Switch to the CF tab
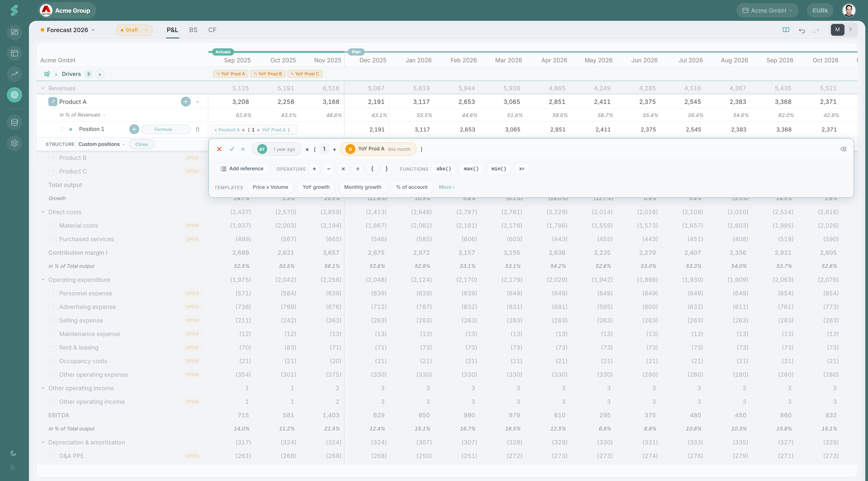Image resolution: width=868 pixels, height=481 pixels. [x=212, y=30]
